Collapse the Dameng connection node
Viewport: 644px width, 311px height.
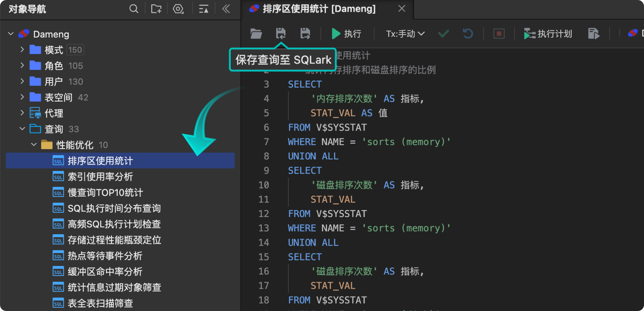[11, 34]
